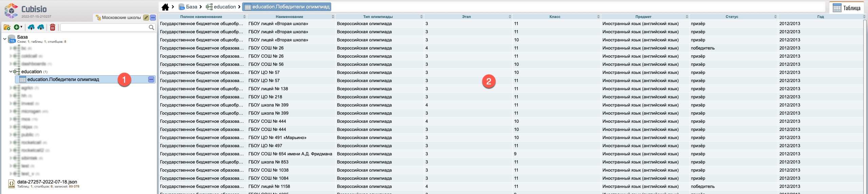Click the cloud download icon

point(41,27)
